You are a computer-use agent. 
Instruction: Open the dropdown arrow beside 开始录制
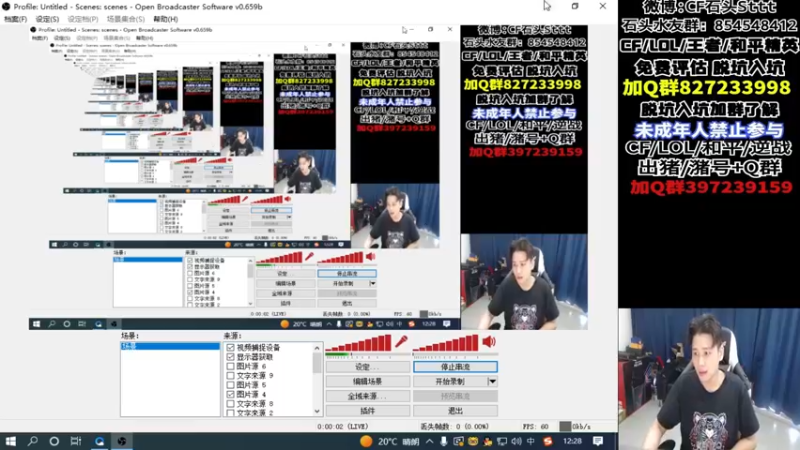point(492,381)
